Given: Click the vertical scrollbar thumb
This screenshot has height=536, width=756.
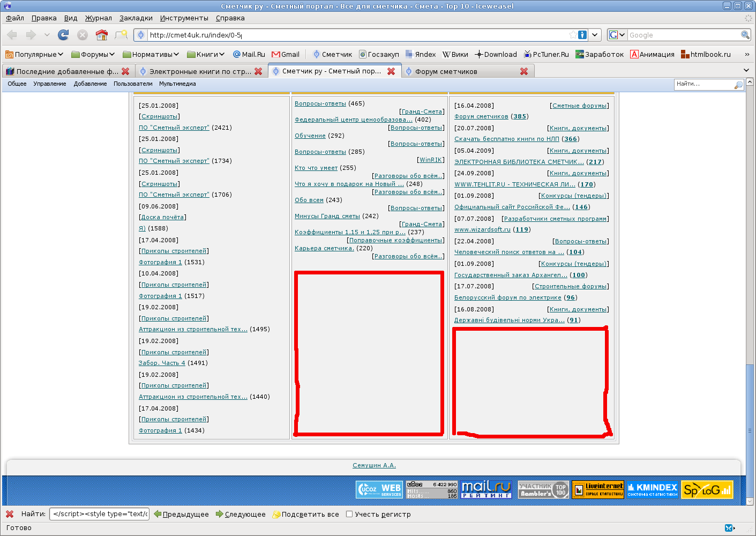Looking at the screenshot, I should [x=750, y=430].
